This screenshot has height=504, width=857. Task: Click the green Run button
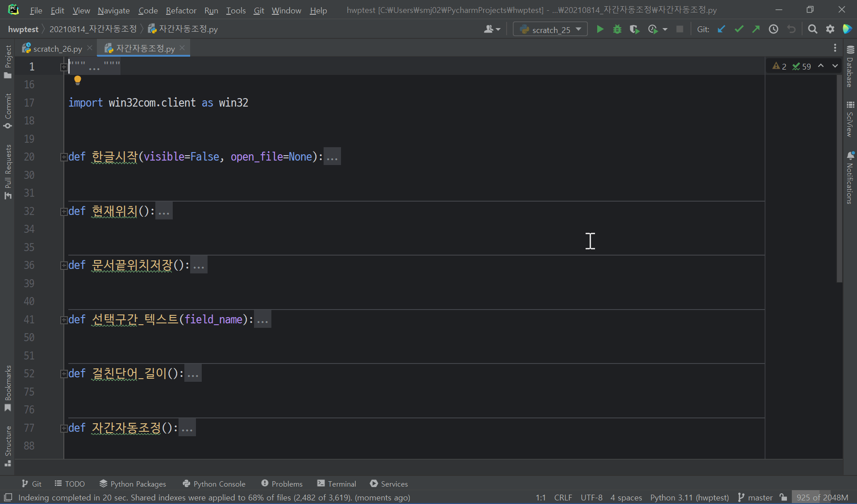coord(600,29)
